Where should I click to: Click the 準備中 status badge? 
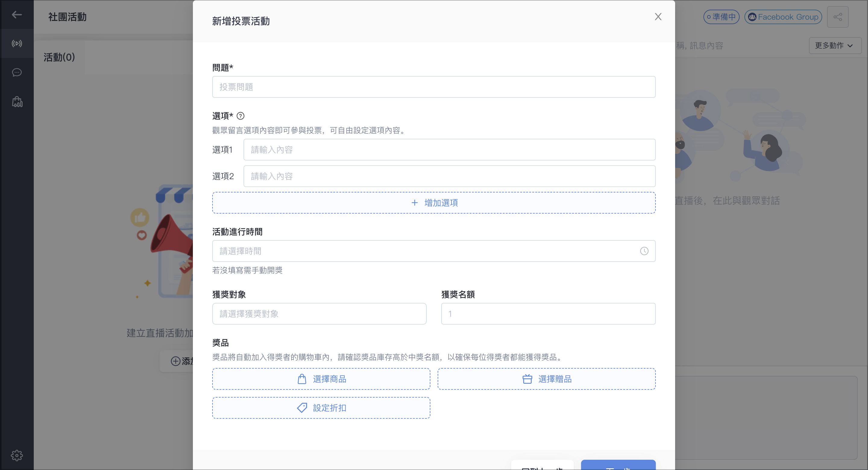pyautogui.click(x=721, y=17)
